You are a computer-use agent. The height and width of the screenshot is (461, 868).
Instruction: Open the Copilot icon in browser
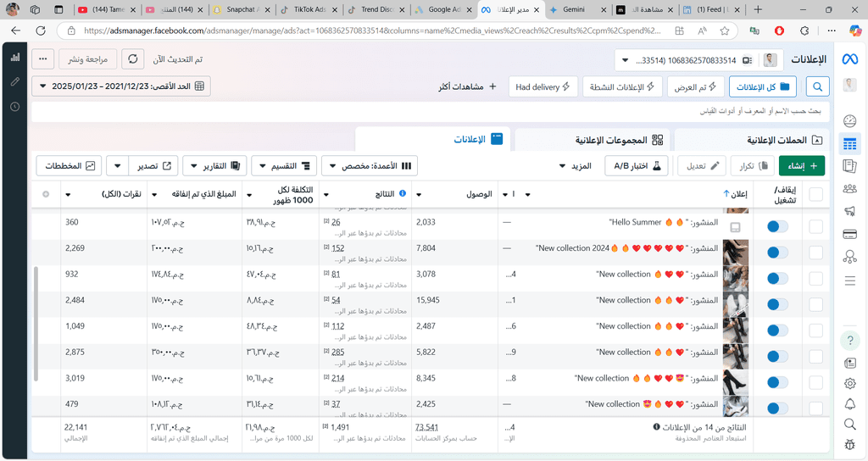[855, 31]
